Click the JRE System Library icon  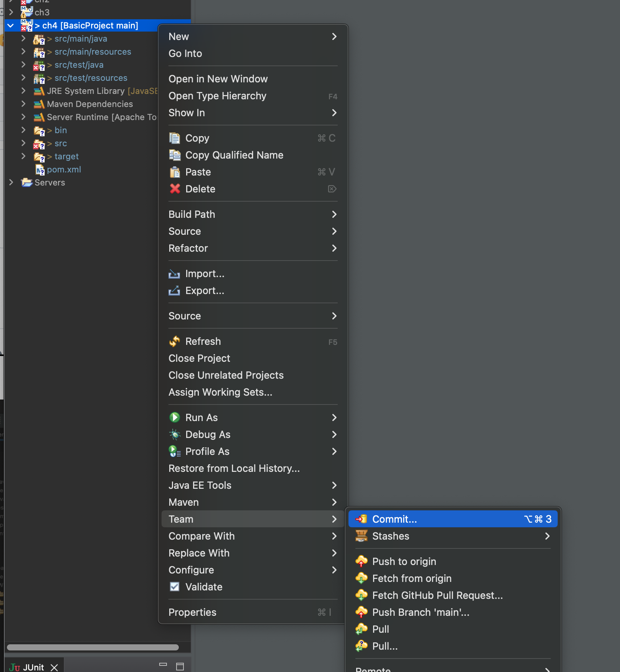(x=39, y=91)
